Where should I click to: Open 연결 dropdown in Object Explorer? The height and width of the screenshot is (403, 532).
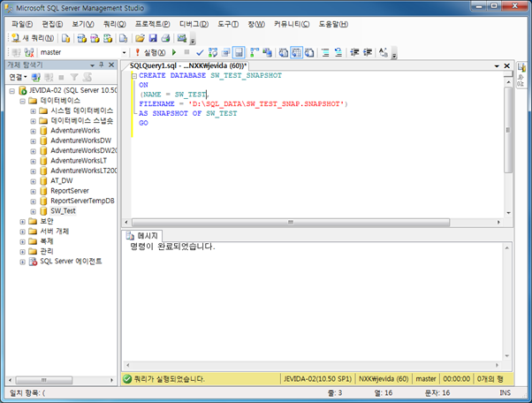tap(18, 78)
